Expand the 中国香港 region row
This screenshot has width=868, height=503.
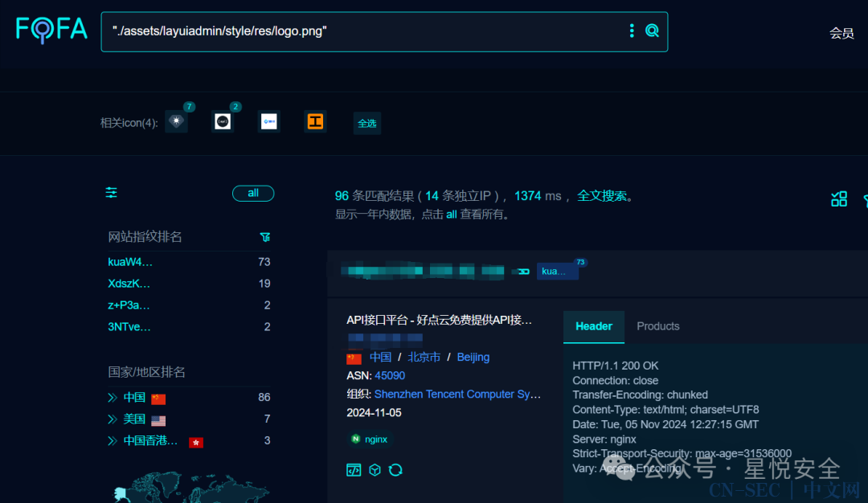click(113, 440)
